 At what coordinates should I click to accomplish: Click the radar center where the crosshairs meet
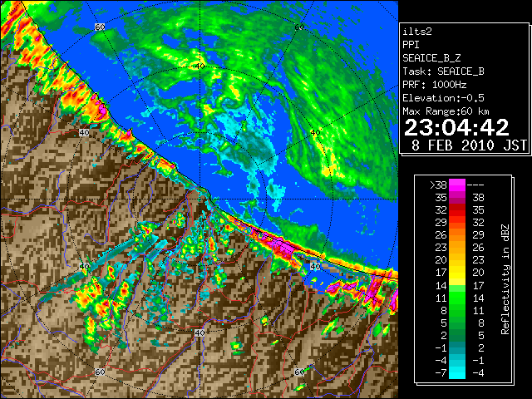(199, 199)
